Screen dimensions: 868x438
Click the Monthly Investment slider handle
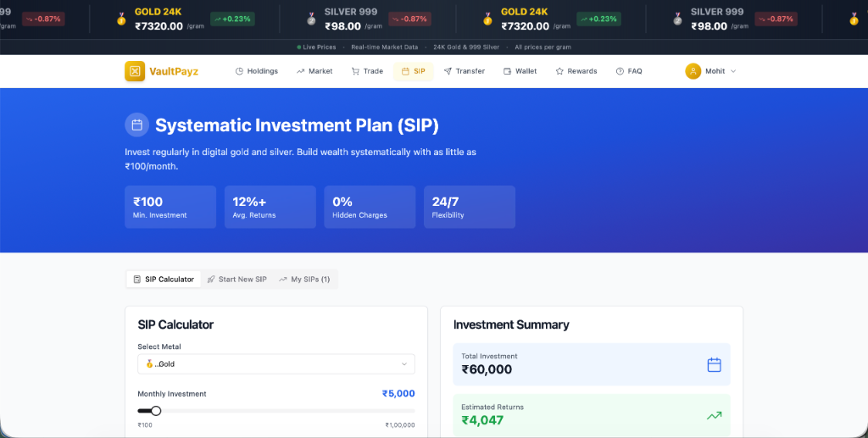pos(156,411)
